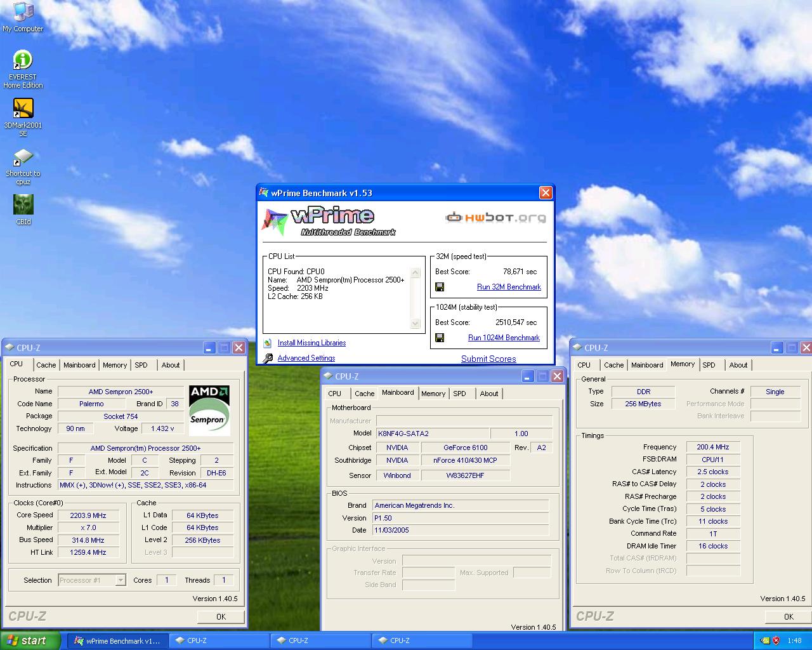Viewport: 812px width, 650px height.
Task: Click the taskbar clock showing 1:48
Action: pyautogui.click(x=794, y=640)
